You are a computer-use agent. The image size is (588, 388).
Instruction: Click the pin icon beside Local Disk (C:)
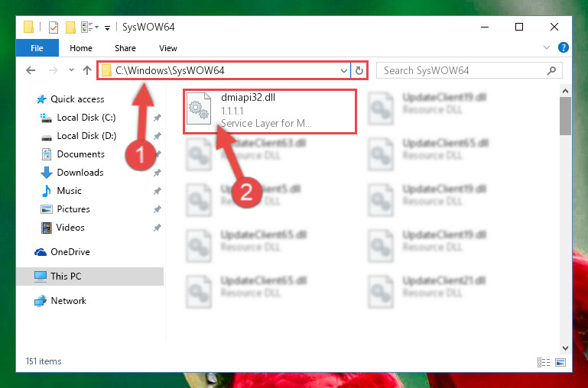click(x=157, y=118)
